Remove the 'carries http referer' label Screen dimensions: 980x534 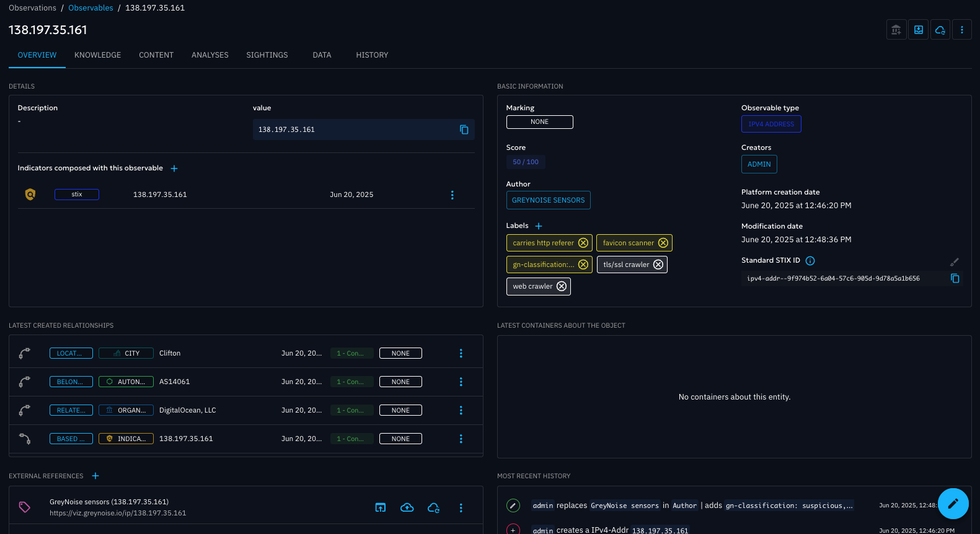pyautogui.click(x=583, y=243)
